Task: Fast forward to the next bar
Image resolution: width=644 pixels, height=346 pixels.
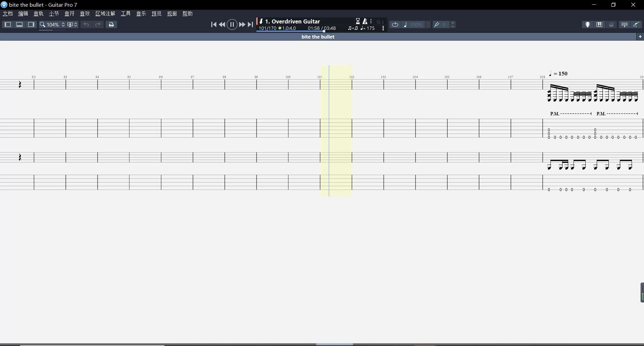Action: pyautogui.click(x=242, y=24)
